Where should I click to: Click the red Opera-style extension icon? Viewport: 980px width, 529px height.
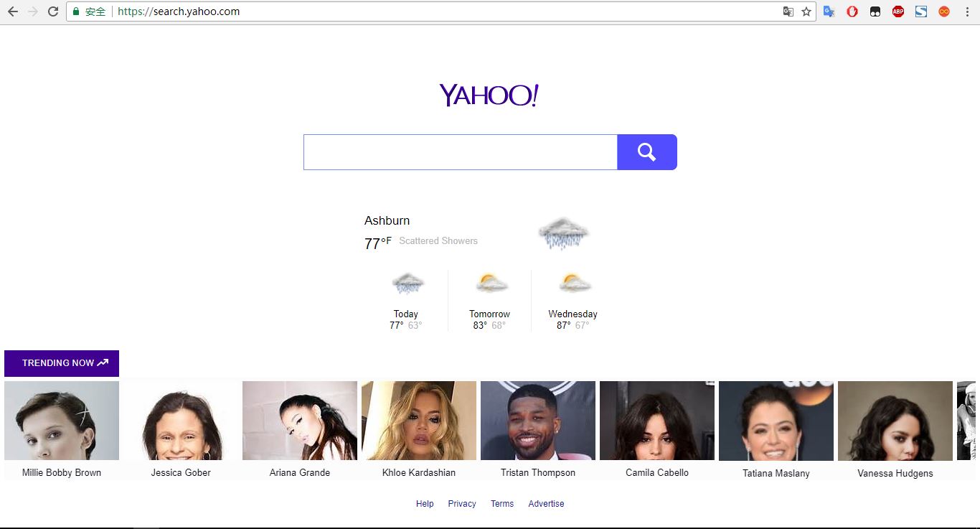pos(852,11)
